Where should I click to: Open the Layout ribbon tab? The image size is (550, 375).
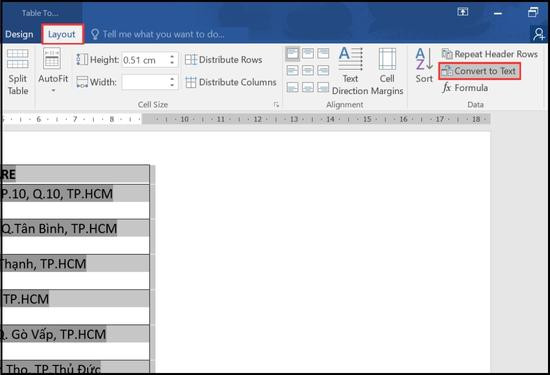[62, 34]
